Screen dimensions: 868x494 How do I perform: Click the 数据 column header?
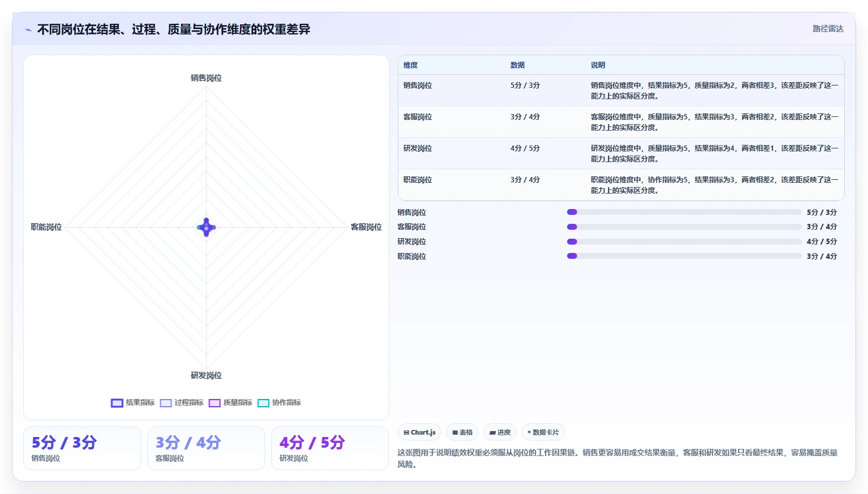click(x=518, y=65)
